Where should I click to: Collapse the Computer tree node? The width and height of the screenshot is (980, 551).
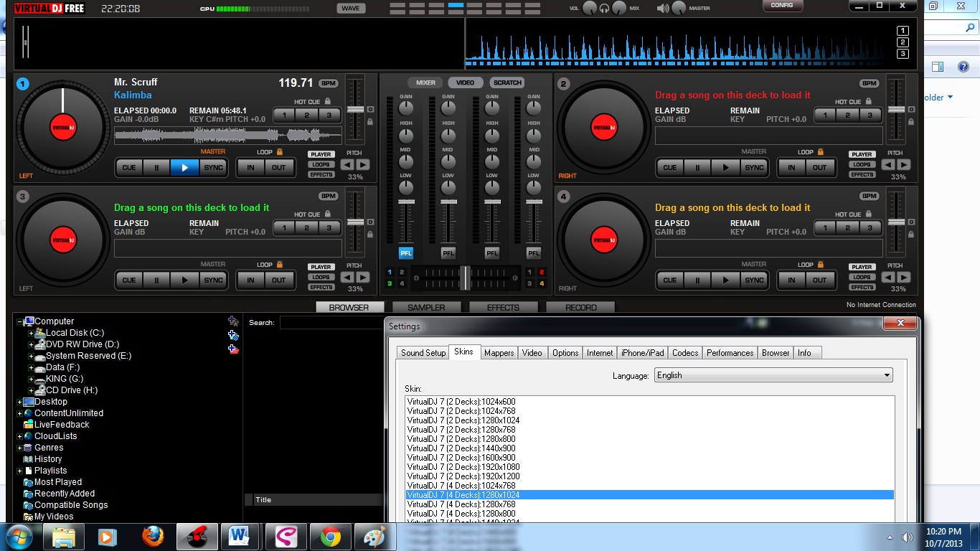tap(19, 321)
